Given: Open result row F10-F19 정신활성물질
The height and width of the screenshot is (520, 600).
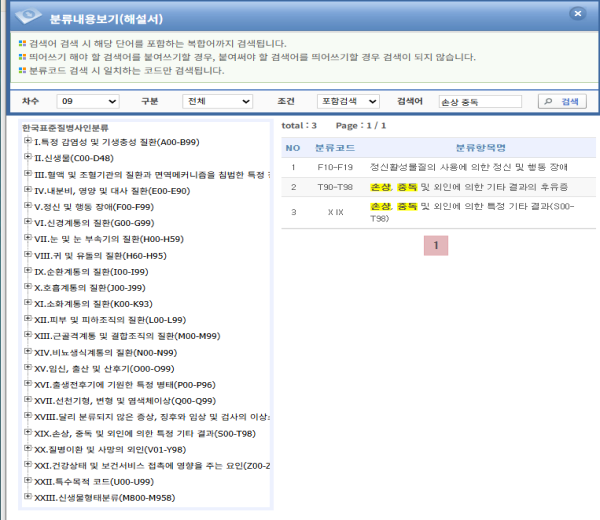Looking at the screenshot, I should click(439, 167).
